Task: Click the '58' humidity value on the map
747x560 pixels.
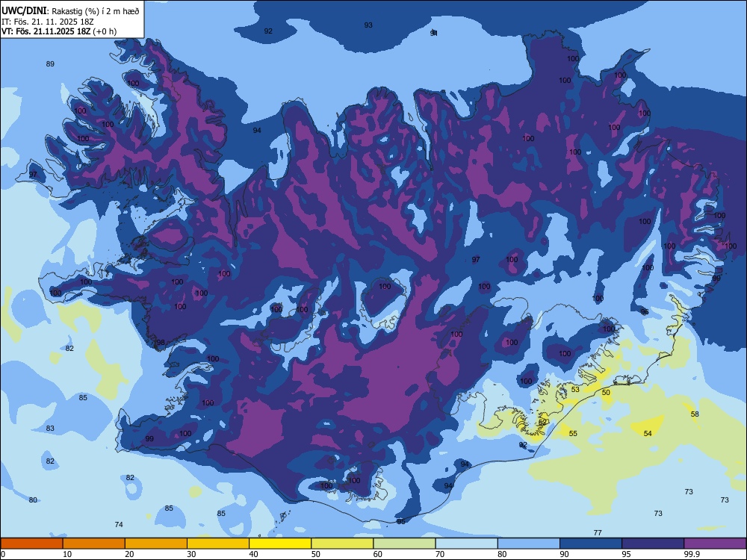Action: click(695, 414)
